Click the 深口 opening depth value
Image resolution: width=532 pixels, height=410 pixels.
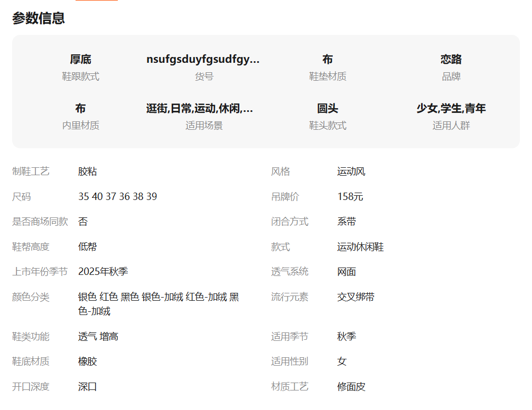point(88,386)
